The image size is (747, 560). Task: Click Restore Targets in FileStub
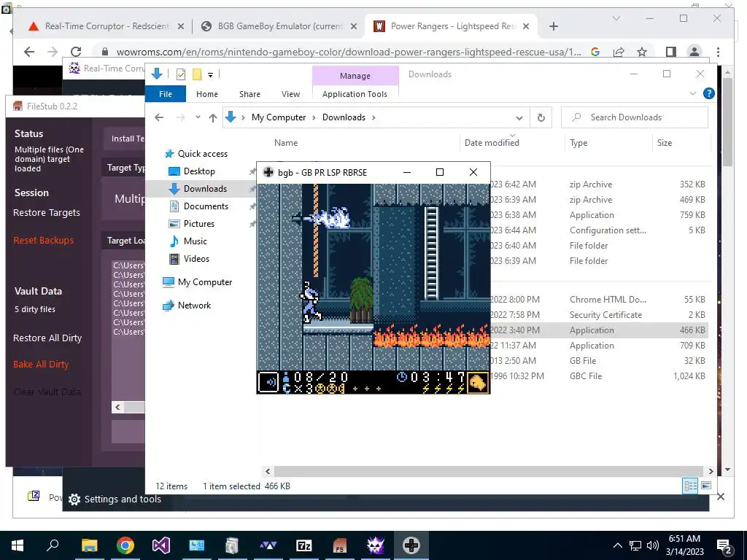click(x=46, y=213)
